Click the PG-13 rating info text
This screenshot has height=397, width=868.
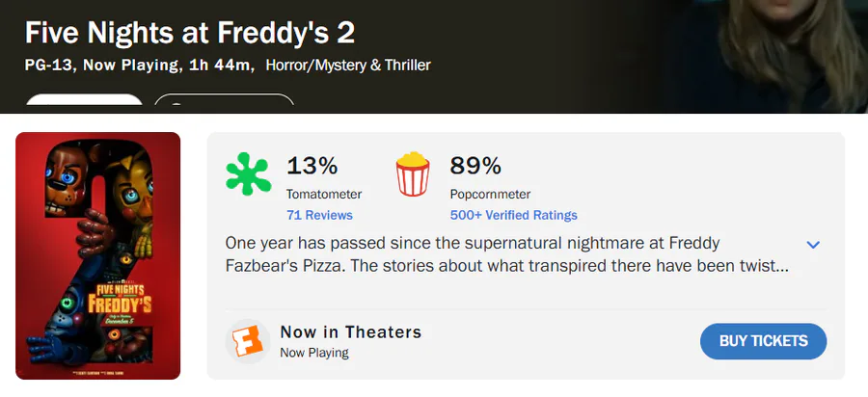(51, 66)
